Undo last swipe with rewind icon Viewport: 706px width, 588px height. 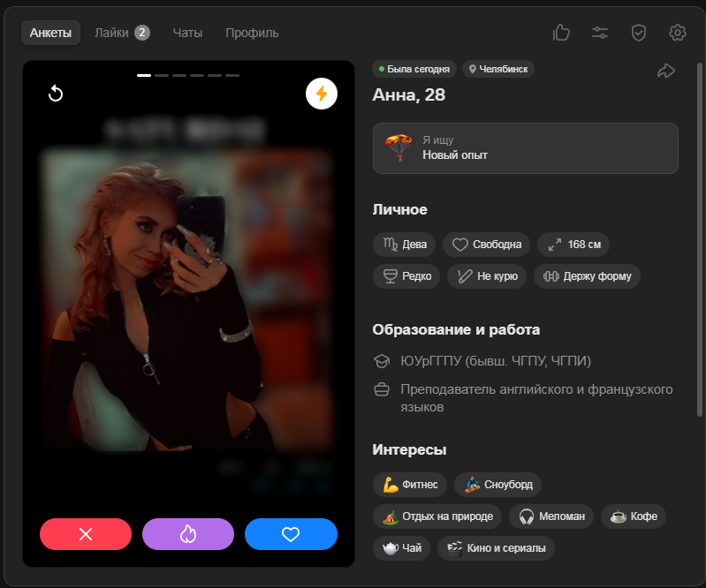pos(56,94)
